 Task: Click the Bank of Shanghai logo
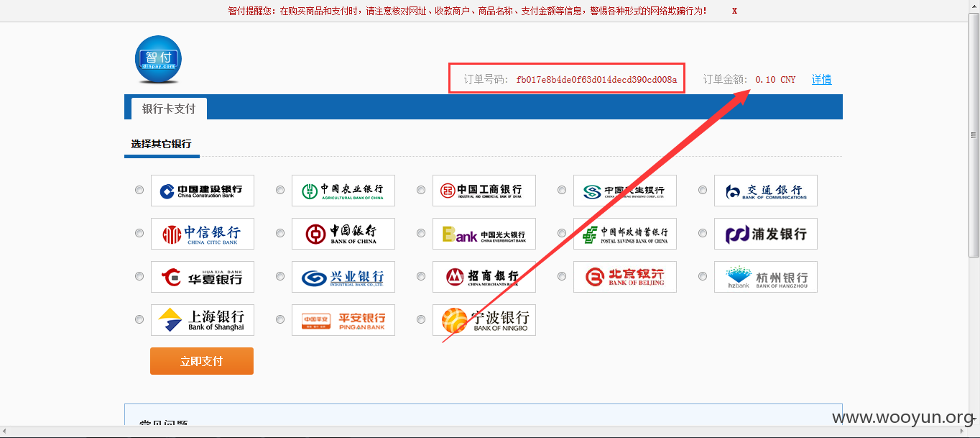pos(203,320)
